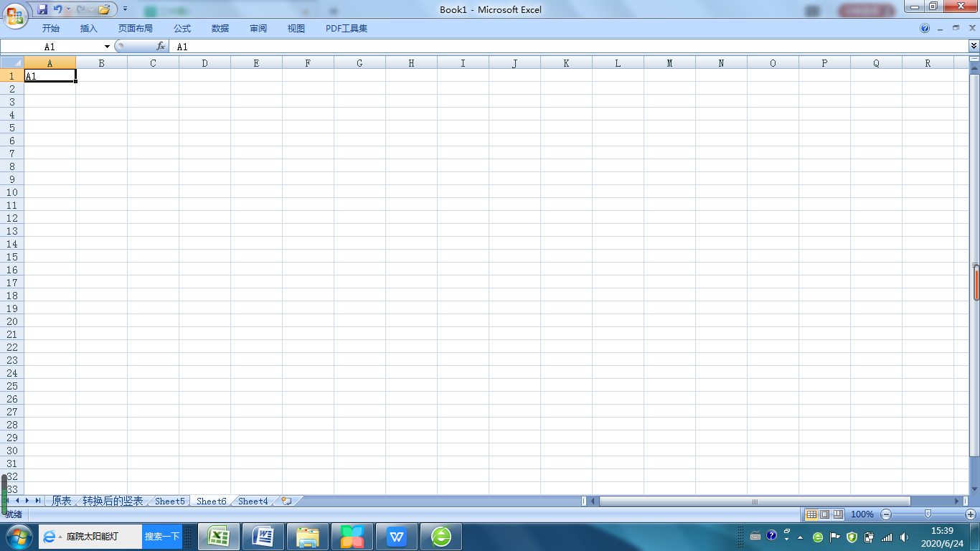This screenshot has height=551, width=980.
Task: Insert a new worksheet tab icon
Action: click(287, 501)
